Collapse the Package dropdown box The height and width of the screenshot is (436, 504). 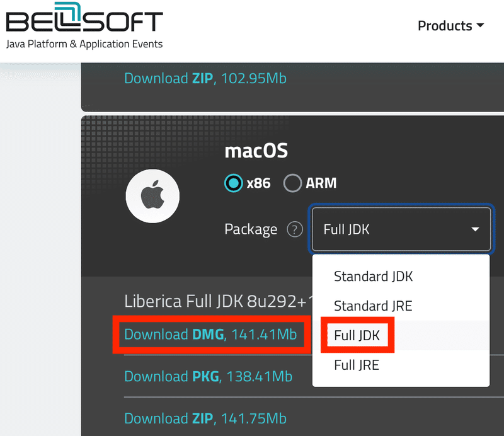399,229
